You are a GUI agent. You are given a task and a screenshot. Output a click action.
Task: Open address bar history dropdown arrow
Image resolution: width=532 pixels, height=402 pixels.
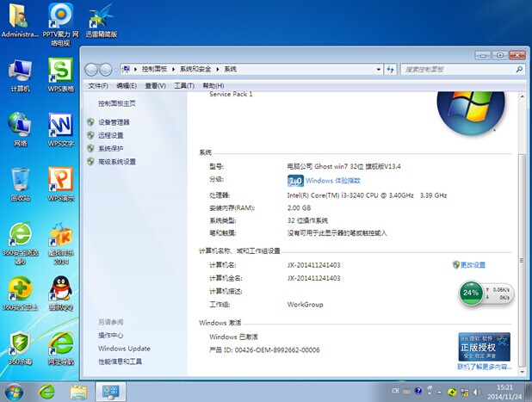pos(378,69)
